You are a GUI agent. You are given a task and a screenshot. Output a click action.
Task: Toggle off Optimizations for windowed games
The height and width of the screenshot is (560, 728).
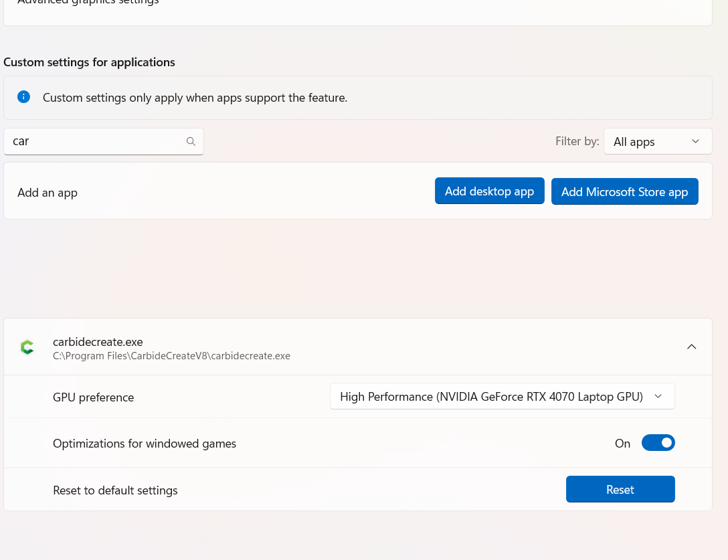pyautogui.click(x=658, y=443)
